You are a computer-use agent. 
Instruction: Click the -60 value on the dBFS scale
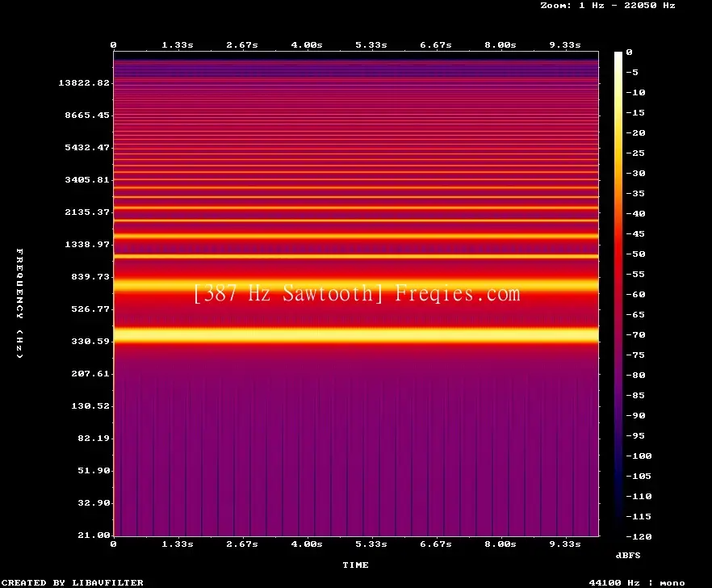point(635,295)
